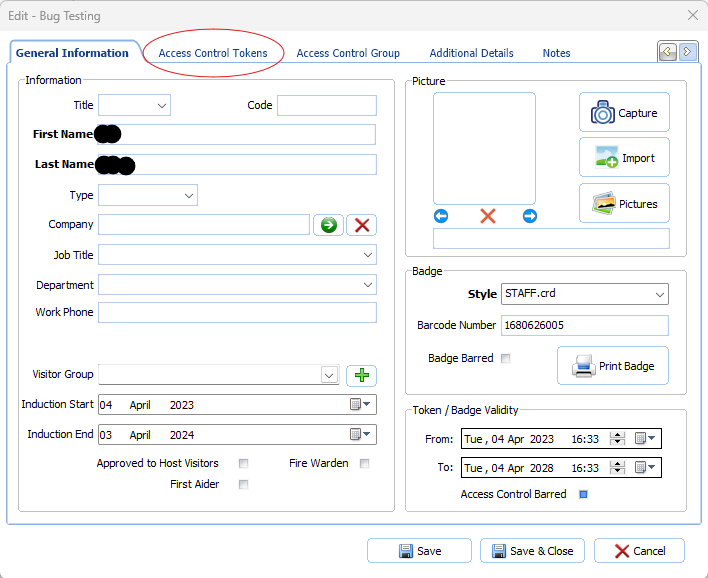This screenshot has height=578, width=708.
Task: Delete the picture with the red X under the preview
Action: coord(488,216)
